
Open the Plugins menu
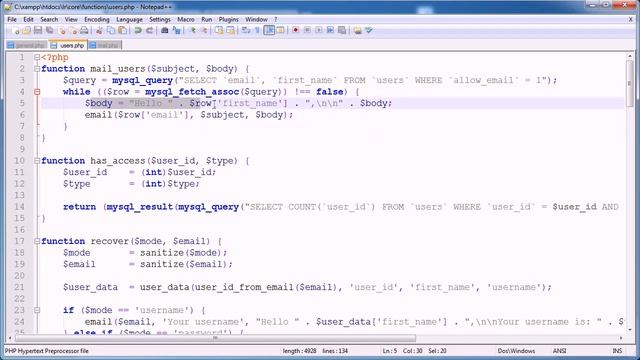pos(229,19)
